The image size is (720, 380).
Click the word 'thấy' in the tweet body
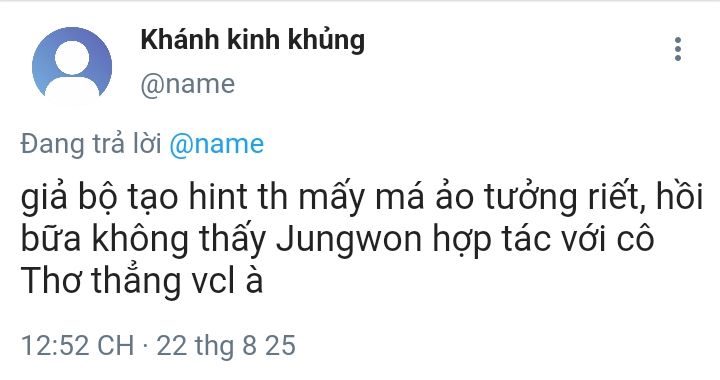[x=232, y=240]
